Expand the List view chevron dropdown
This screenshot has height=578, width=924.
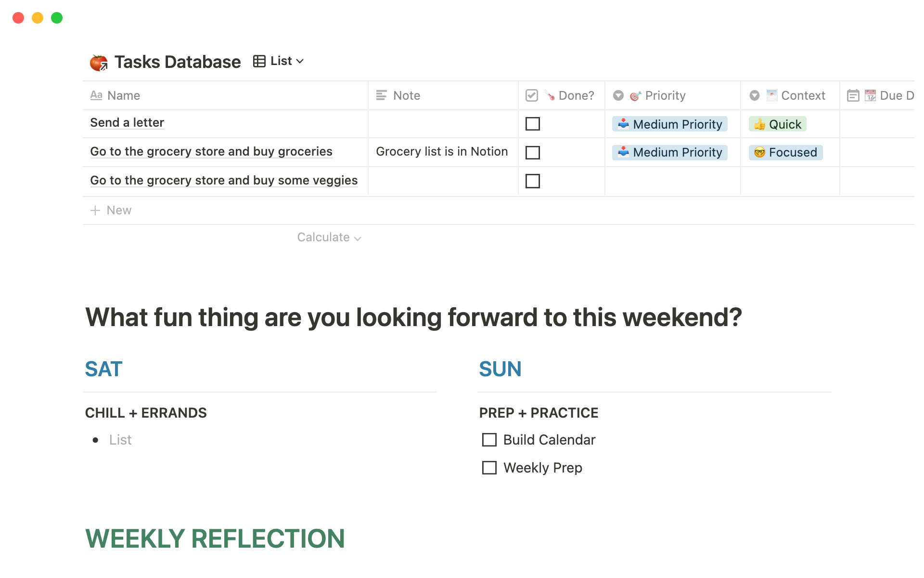[x=300, y=61]
